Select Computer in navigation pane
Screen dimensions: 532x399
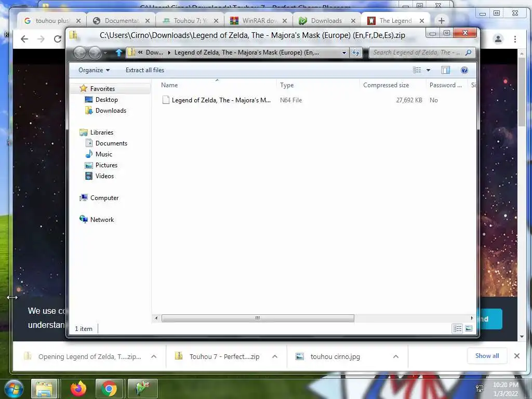tap(104, 198)
